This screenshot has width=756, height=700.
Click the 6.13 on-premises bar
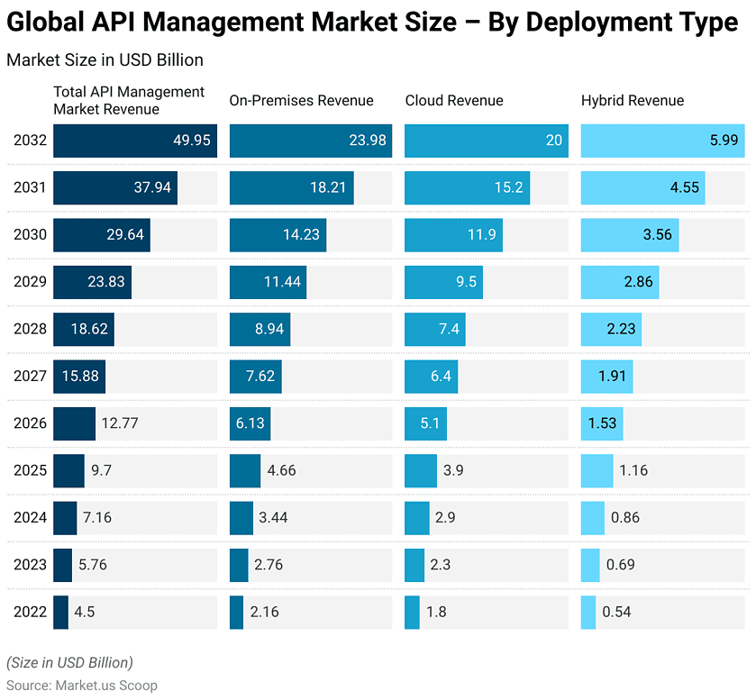pyautogui.click(x=250, y=423)
